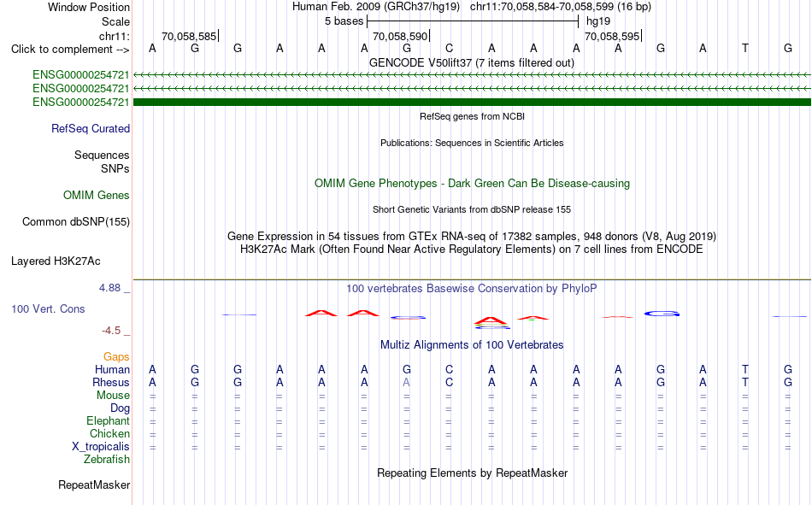This screenshot has width=812, height=505.
Task: Click the Human Feb. 2009 (GRCh37/hg19) text
Action: click(376, 7)
